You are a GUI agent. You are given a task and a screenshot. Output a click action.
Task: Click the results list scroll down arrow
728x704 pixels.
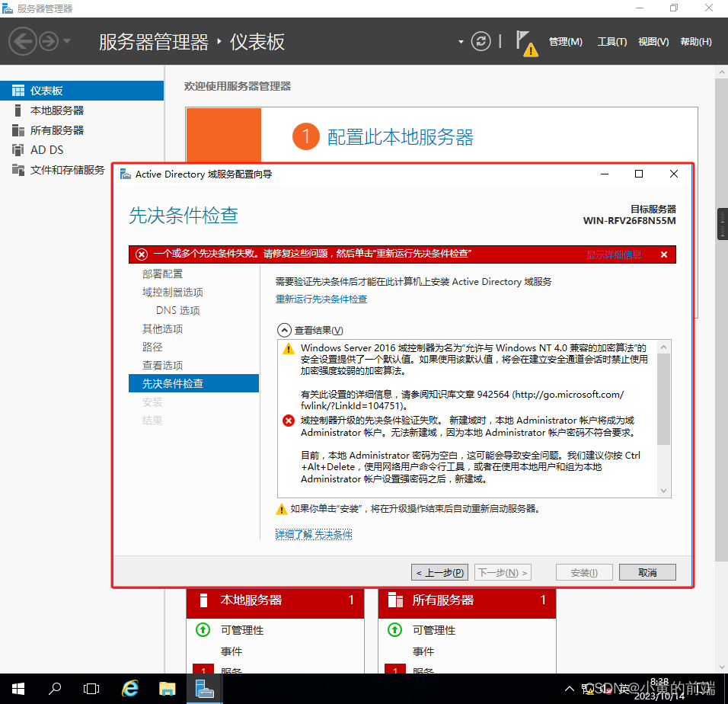click(x=664, y=491)
